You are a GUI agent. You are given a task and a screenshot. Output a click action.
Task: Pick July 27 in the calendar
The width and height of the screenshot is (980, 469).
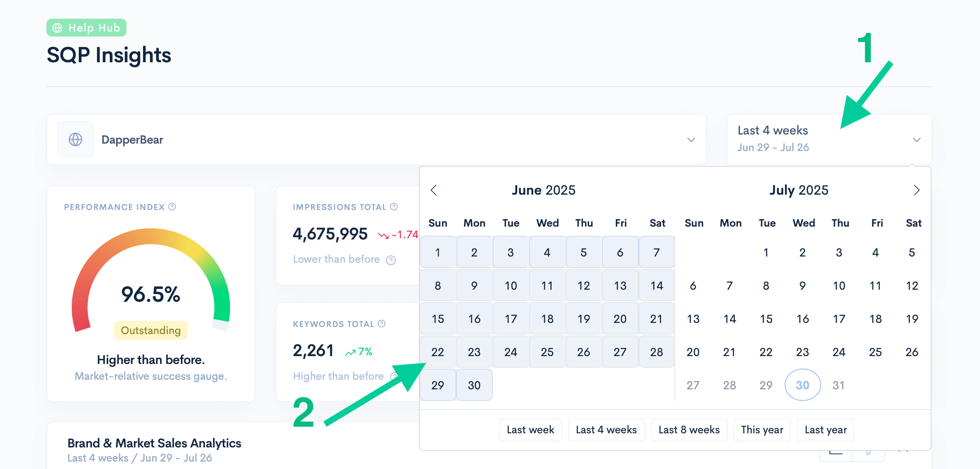(x=693, y=385)
